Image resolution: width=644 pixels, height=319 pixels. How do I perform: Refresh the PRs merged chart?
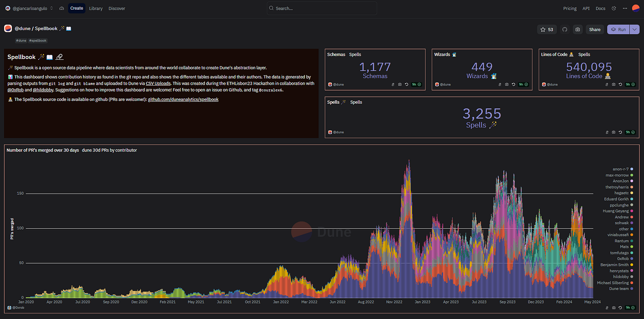click(621, 307)
